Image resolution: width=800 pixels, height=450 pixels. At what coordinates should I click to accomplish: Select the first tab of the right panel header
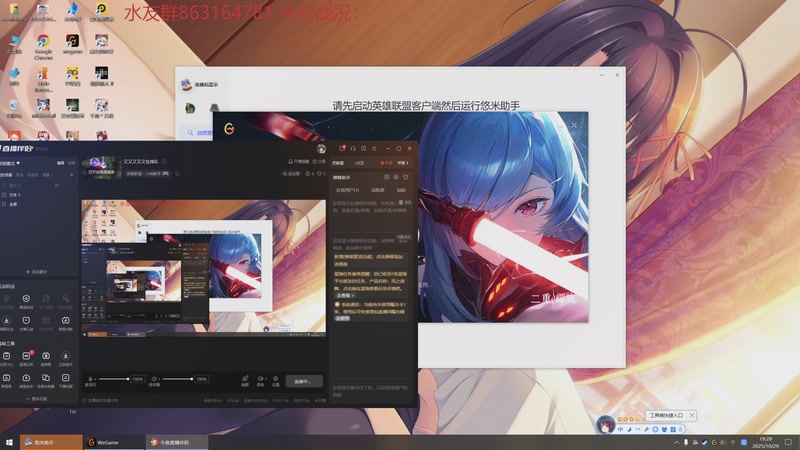pos(338,163)
